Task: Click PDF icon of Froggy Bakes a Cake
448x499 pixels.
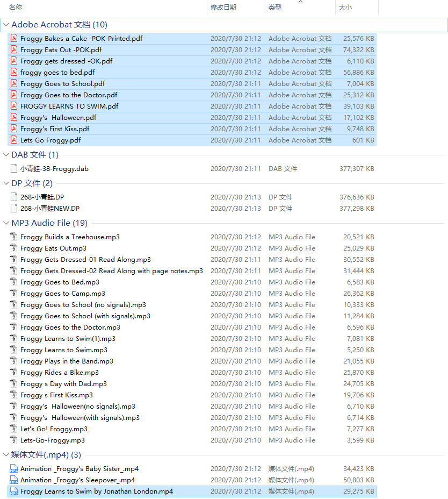Action: (x=14, y=39)
